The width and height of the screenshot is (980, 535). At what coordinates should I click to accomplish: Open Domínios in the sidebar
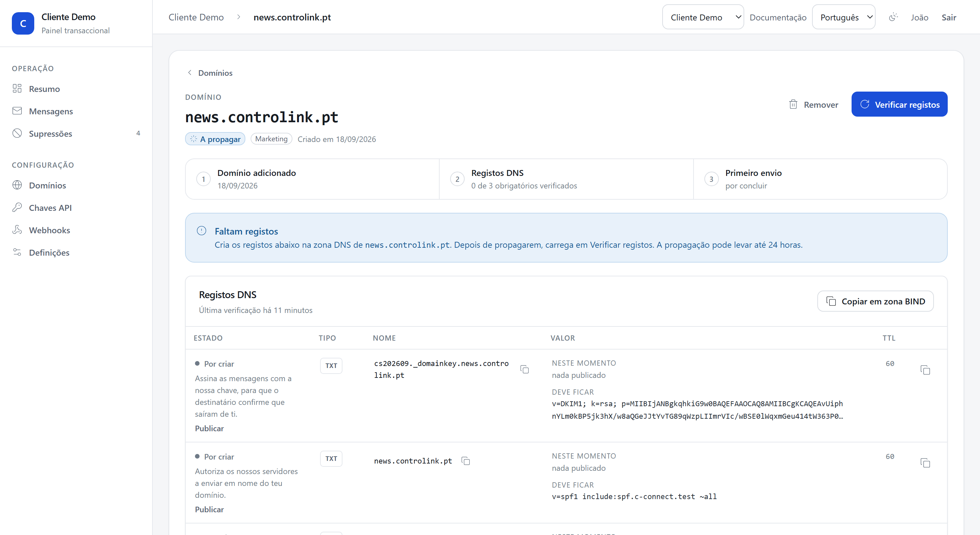(x=76, y=185)
